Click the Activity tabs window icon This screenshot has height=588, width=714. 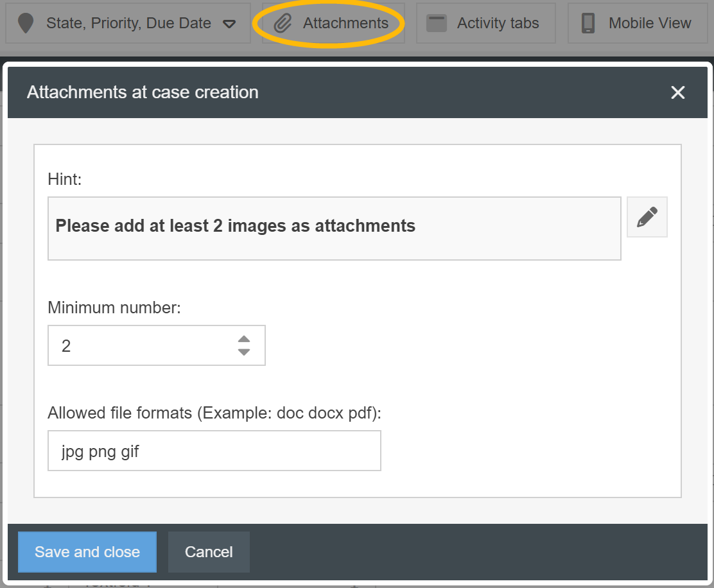(x=437, y=24)
